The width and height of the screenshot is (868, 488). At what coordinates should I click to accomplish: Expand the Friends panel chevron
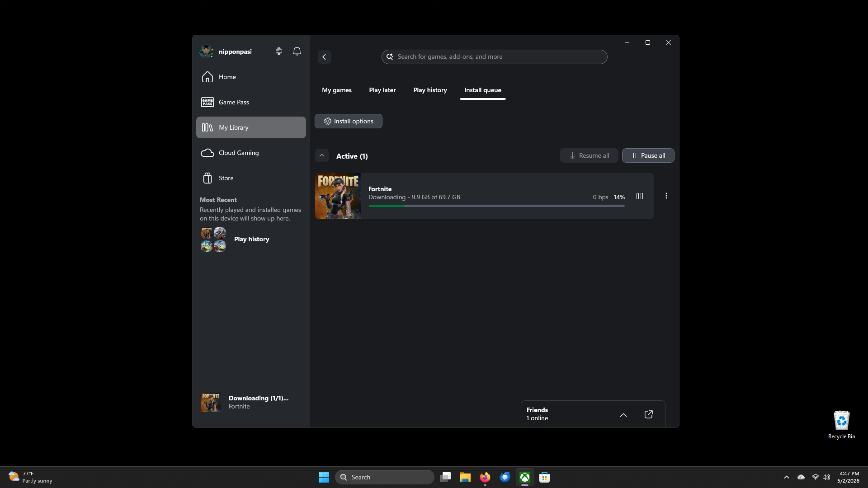click(623, 415)
